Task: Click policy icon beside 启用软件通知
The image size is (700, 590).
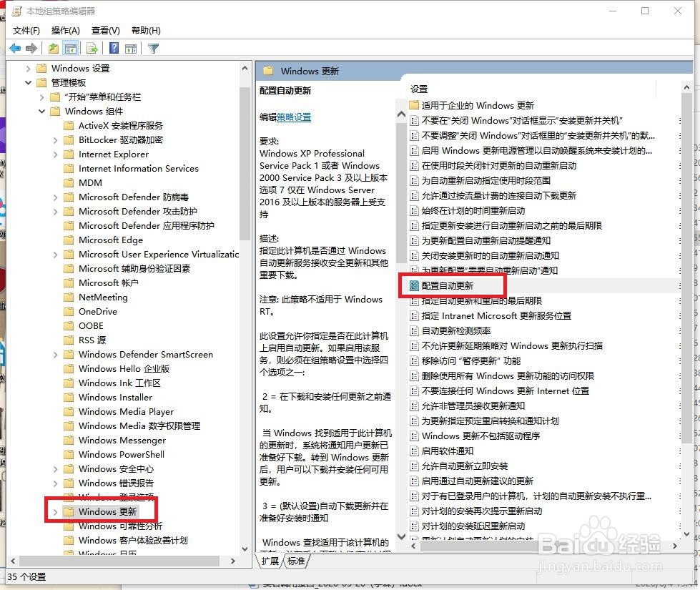Action: tap(414, 451)
